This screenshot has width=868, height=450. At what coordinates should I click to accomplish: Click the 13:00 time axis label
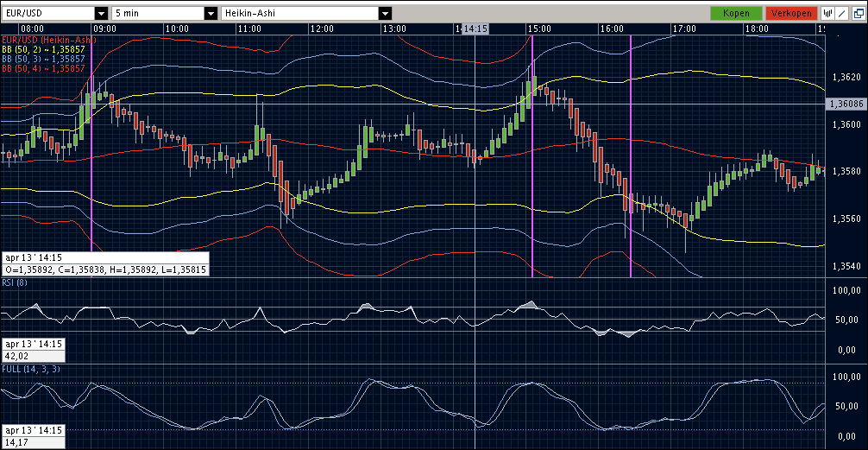click(x=394, y=29)
